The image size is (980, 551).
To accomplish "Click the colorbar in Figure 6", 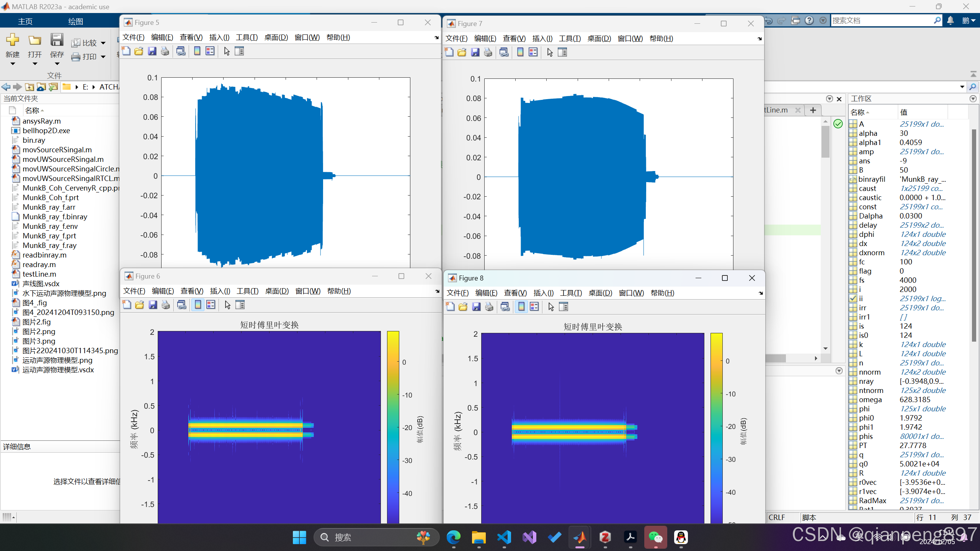I will (x=393, y=425).
